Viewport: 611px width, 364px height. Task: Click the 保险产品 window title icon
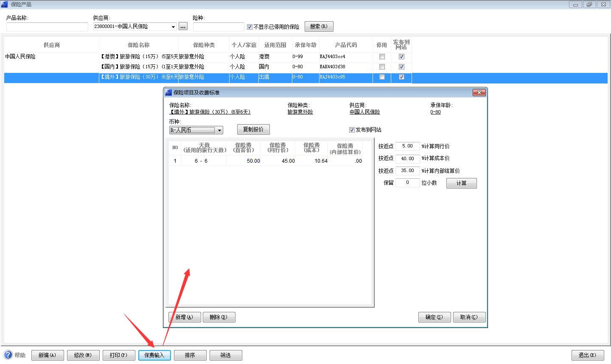point(5,4)
